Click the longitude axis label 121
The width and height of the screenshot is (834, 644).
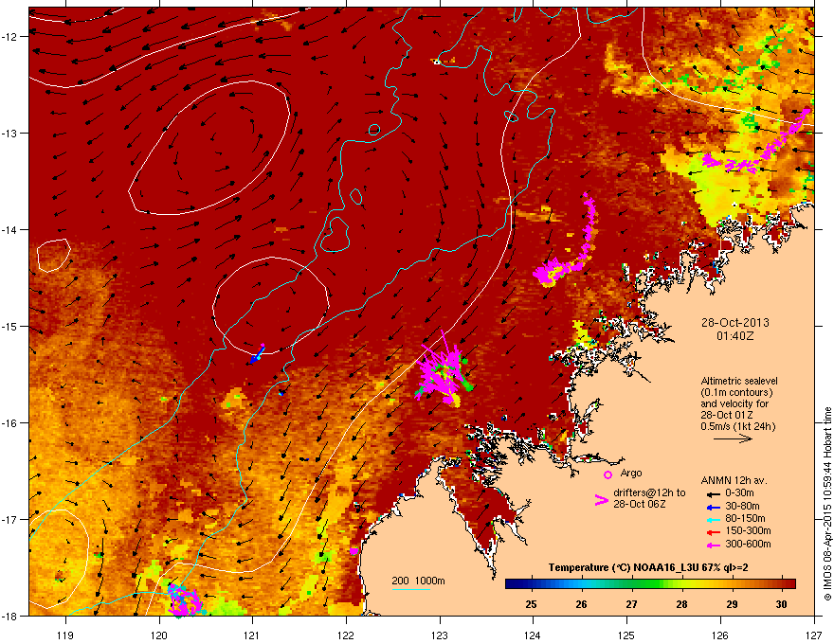[252, 635]
